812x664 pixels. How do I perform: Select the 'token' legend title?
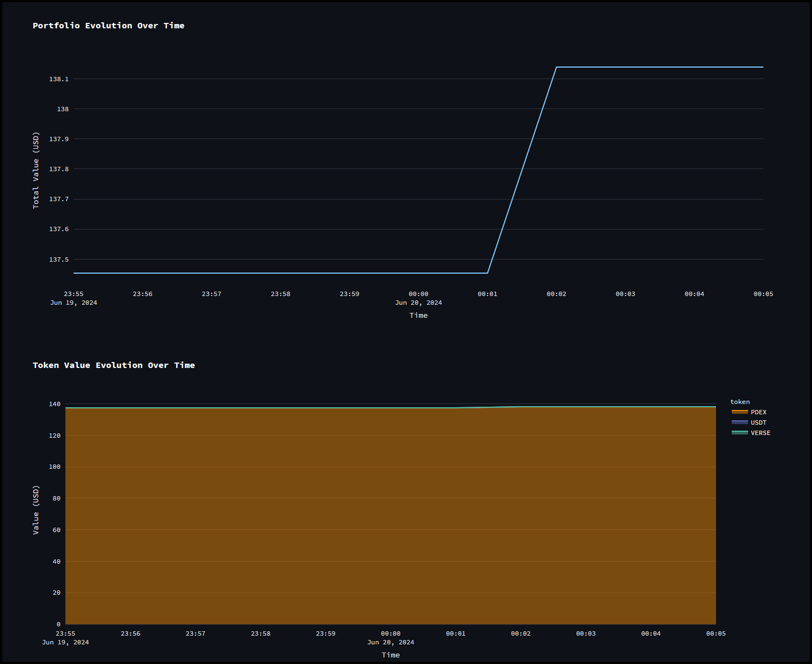coord(739,402)
